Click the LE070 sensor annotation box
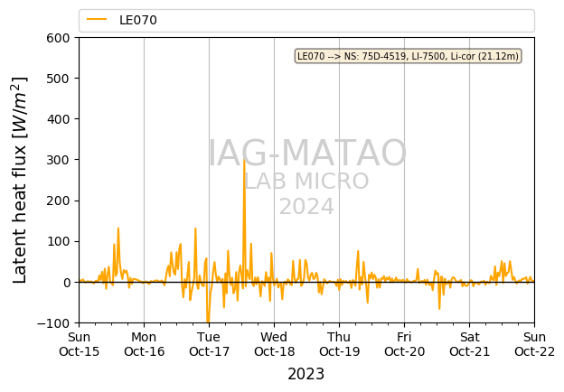Screen dimensions: 564x392 [408, 56]
